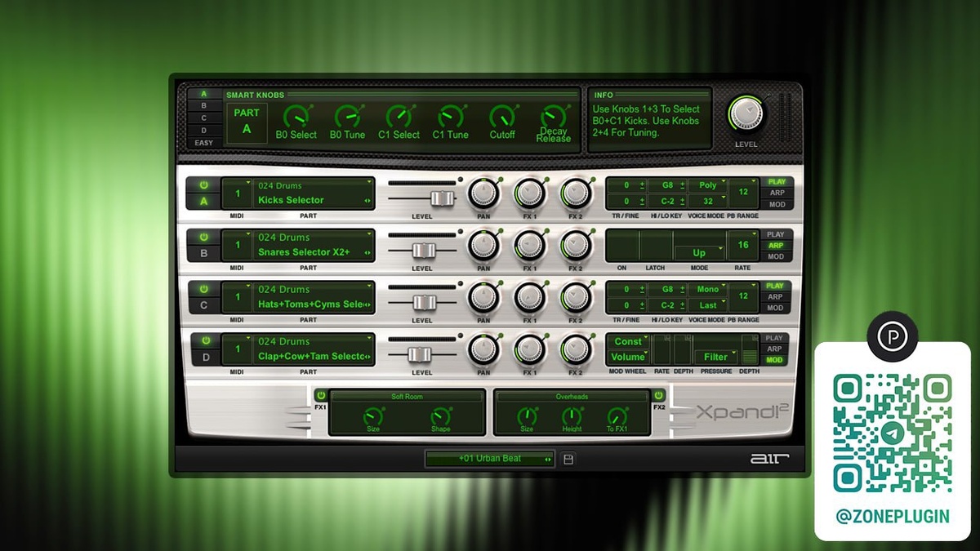
Task: Select smart knobs tab B
Action: pyautogui.click(x=203, y=106)
